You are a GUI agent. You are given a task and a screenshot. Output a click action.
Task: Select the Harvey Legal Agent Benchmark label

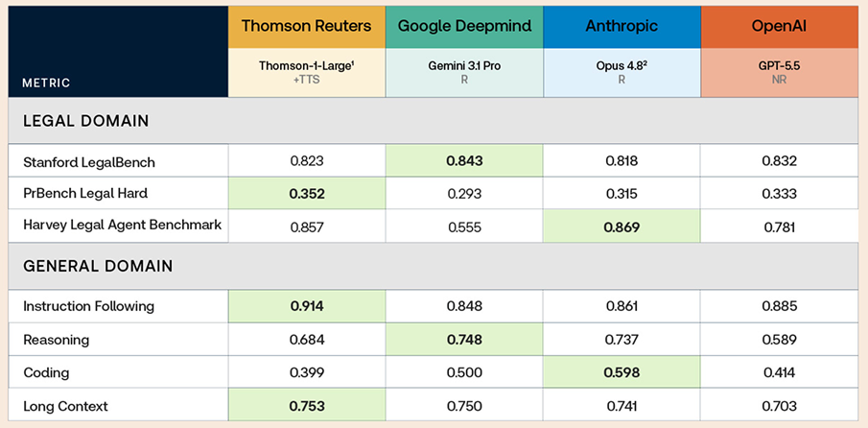pos(123,225)
